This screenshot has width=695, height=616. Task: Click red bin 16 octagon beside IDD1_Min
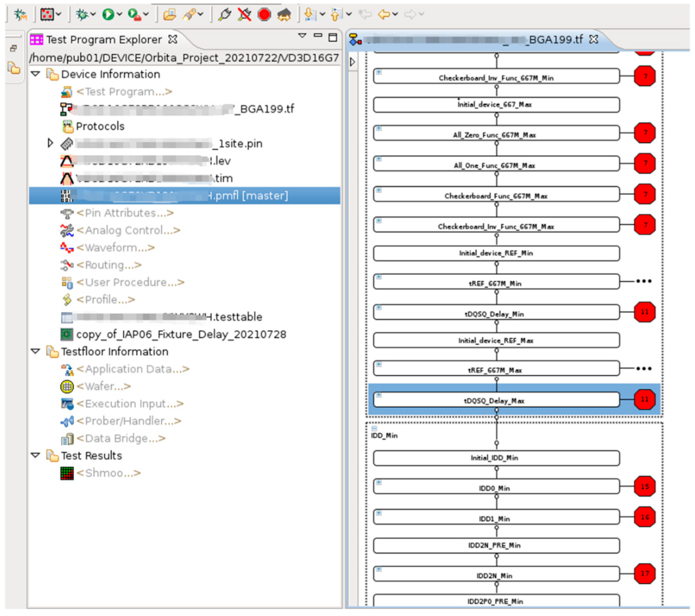pos(644,517)
